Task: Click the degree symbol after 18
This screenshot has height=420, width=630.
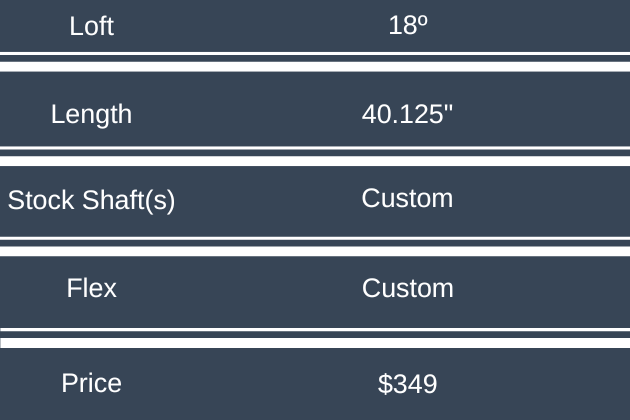Action: tap(423, 21)
